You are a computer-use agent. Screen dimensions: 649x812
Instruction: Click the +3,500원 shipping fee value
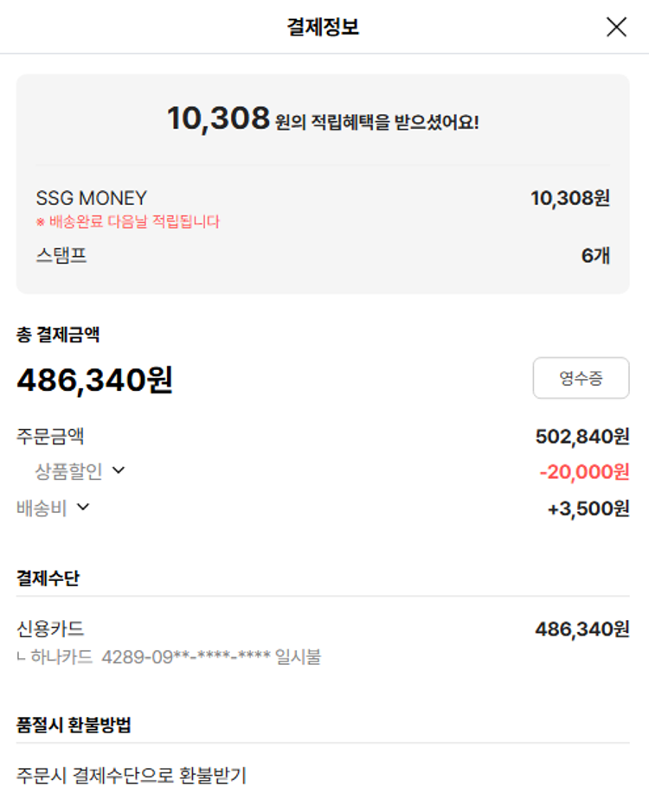pos(588,508)
